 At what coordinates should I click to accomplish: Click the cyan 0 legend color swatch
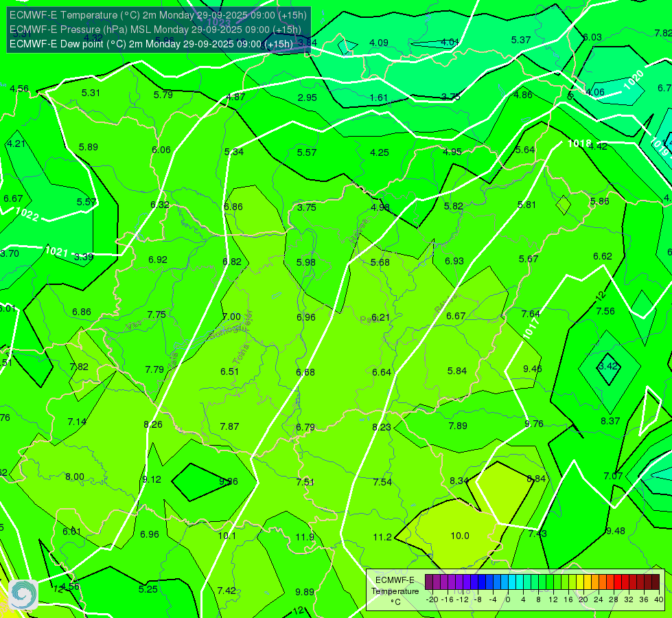512,582
